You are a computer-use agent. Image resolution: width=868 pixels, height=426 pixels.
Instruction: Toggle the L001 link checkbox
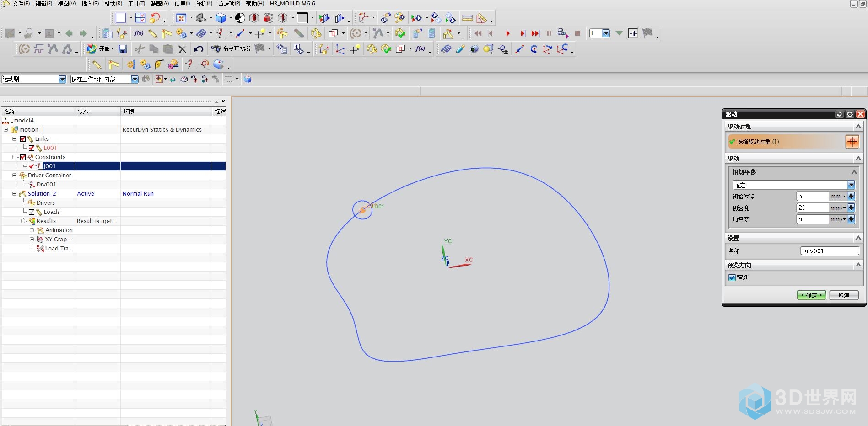32,148
